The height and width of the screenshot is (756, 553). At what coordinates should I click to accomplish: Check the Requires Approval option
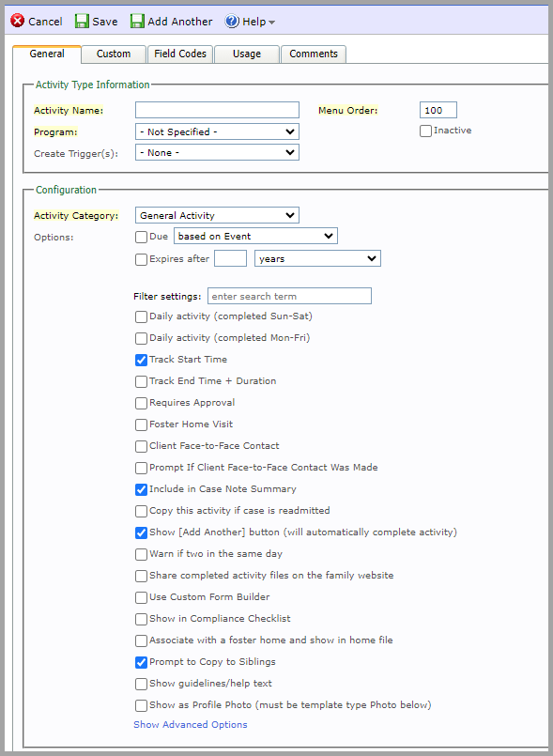[141, 402]
